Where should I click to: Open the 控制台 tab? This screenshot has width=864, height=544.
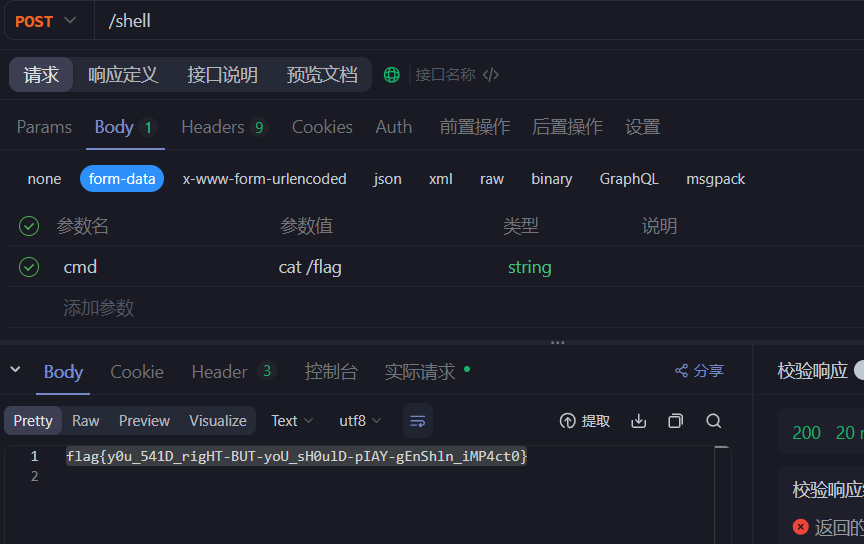pos(331,372)
